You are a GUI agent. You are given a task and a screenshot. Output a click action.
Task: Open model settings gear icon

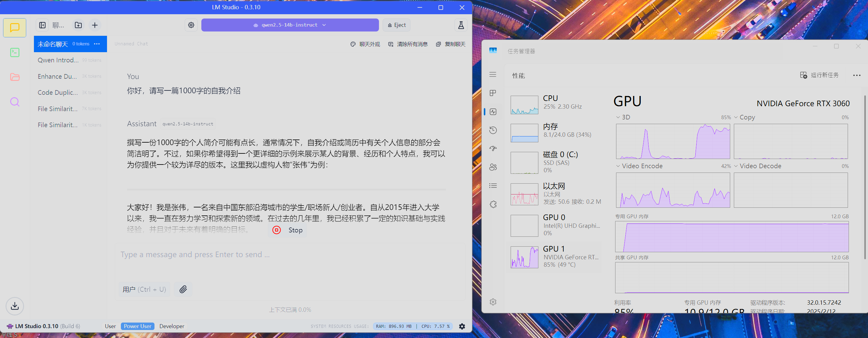191,25
